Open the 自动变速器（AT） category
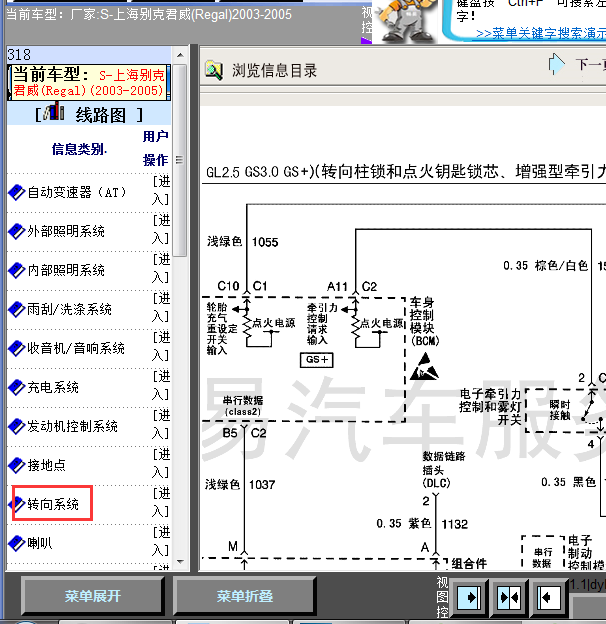606x624 pixels. pyautogui.click(x=76, y=193)
